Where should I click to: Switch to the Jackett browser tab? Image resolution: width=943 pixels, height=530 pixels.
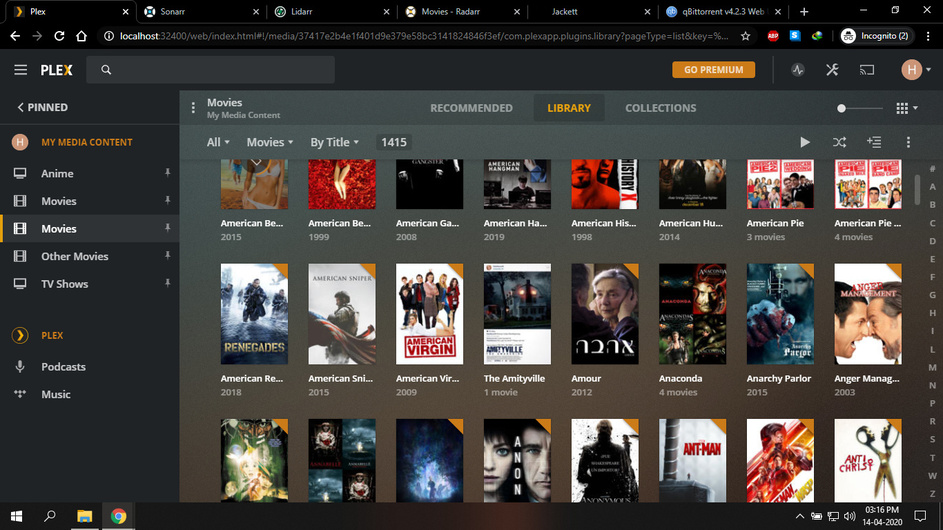(593, 11)
